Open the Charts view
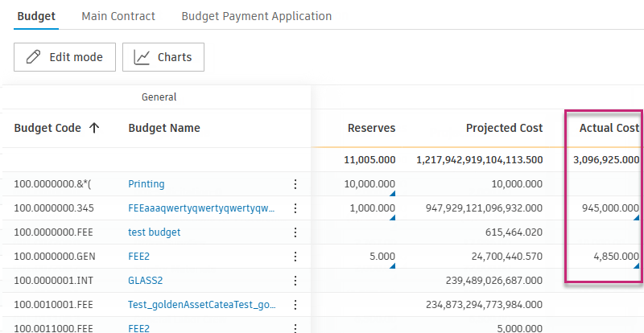The image size is (644, 333). click(163, 57)
